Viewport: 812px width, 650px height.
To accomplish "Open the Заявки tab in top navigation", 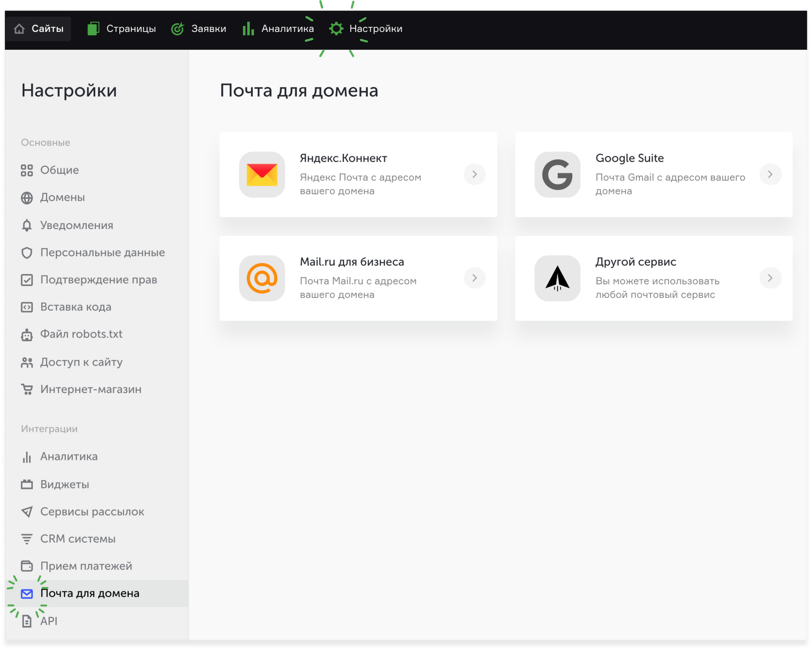I will coord(199,29).
